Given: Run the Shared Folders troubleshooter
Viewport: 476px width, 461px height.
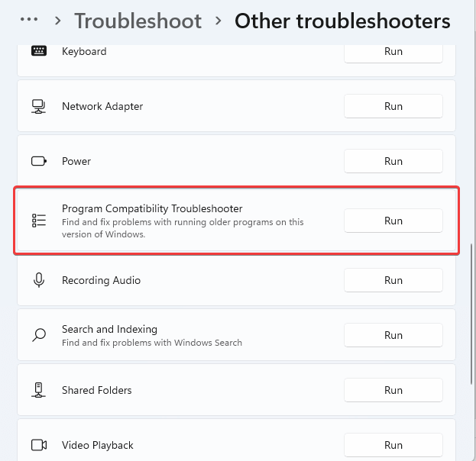Looking at the screenshot, I should tap(393, 390).
